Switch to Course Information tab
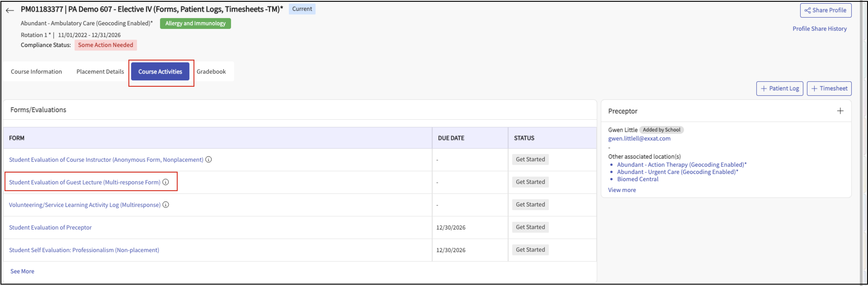The image size is (868, 286). (36, 71)
